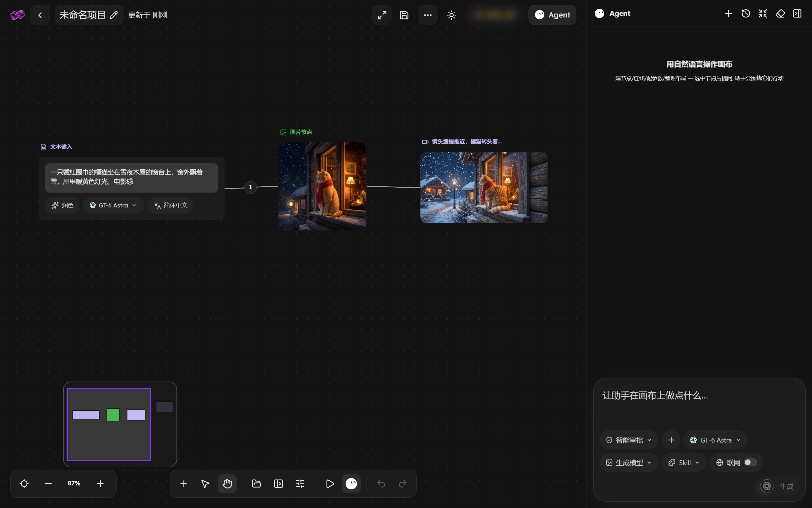The width and height of the screenshot is (812, 508).
Task: Click the green node in minimap
Action: coord(113,415)
